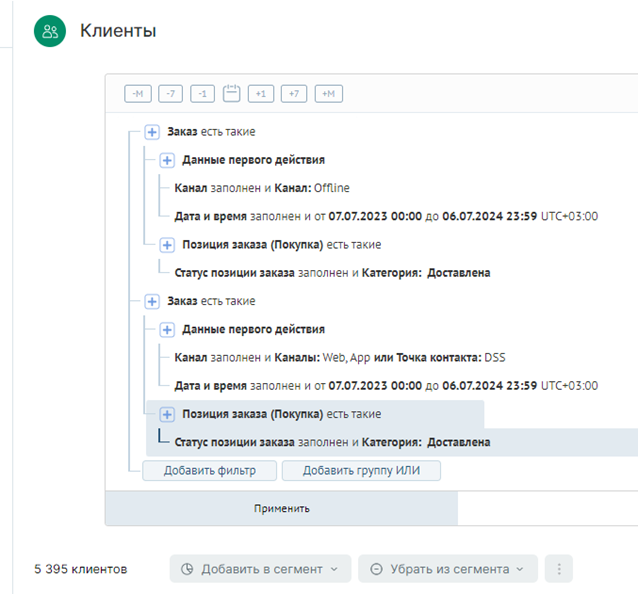The width and height of the screenshot is (638, 594).
Task: Click the green Клиенты people icon
Action: pyautogui.click(x=49, y=31)
